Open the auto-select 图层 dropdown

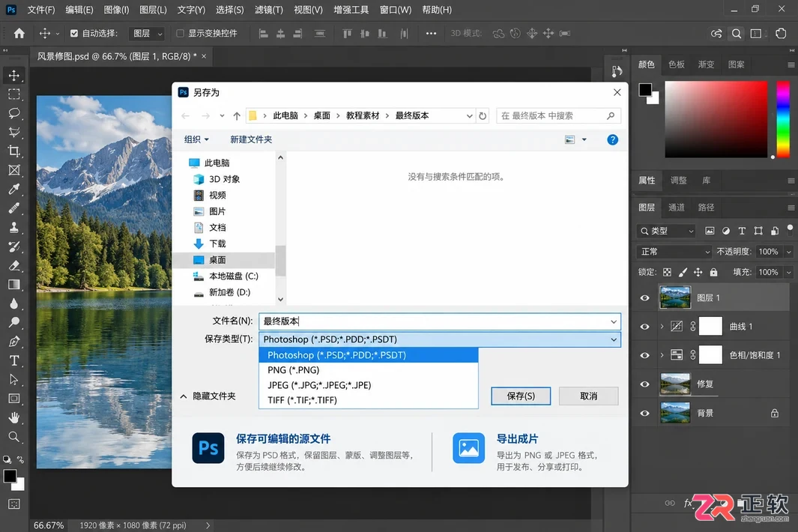146,34
